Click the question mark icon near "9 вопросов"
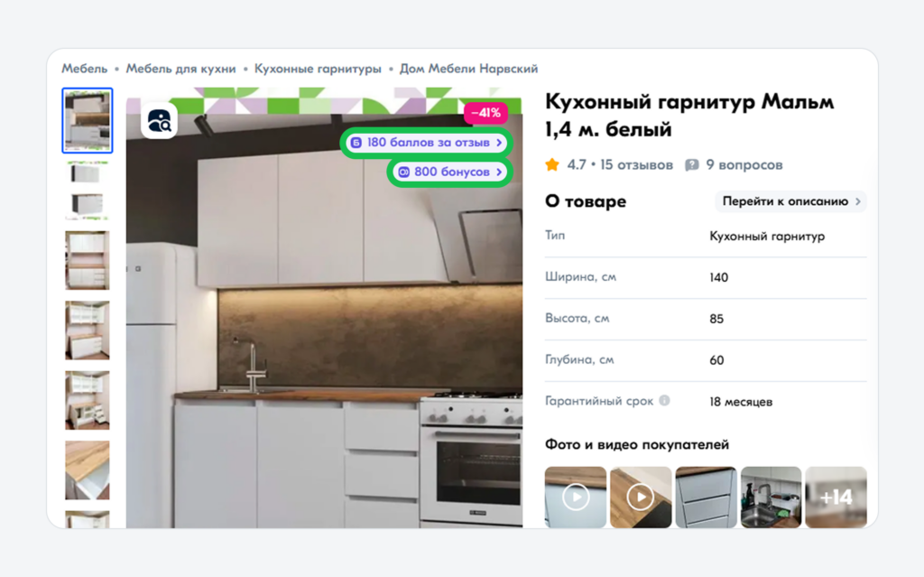This screenshot has width=924, height=577. (691, 164)
